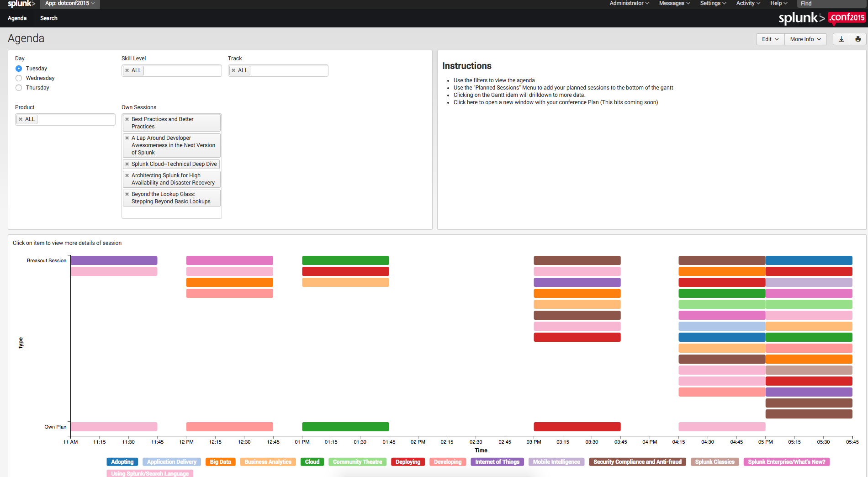Open the App: dotconf2015 dropdown

[x=70, y=4]
